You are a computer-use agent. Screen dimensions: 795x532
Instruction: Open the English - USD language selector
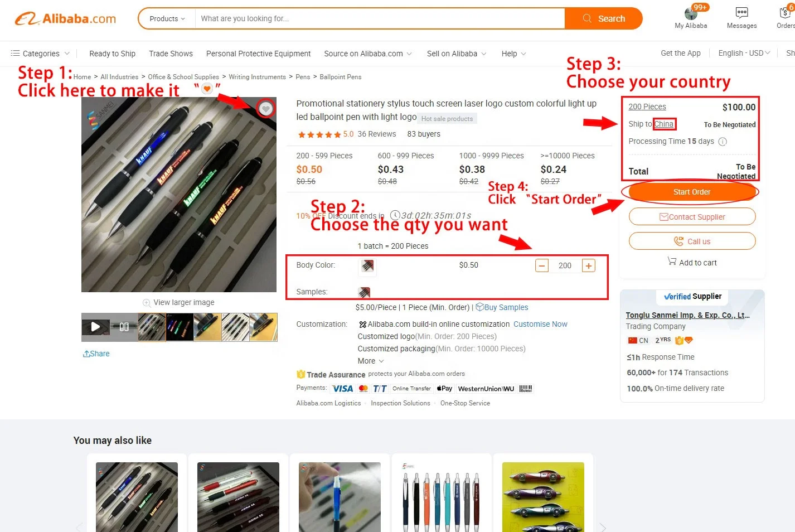[x=744, y=53]
